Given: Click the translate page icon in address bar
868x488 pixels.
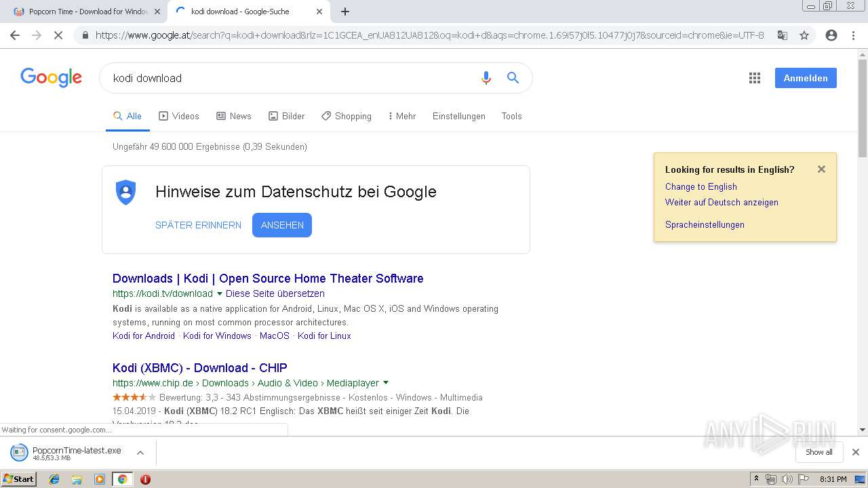Looking at the screenshot, I should tap(782, 35).
